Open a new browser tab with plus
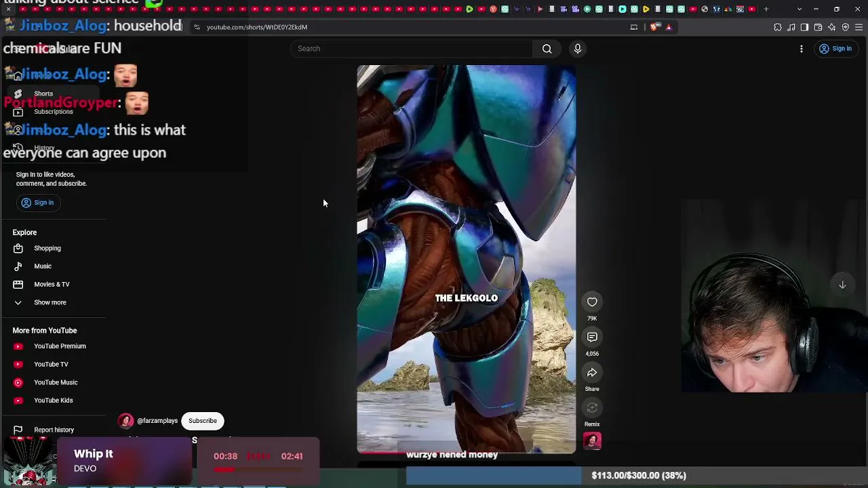Viewport: 868px width, 488px height. click(766, 9)
